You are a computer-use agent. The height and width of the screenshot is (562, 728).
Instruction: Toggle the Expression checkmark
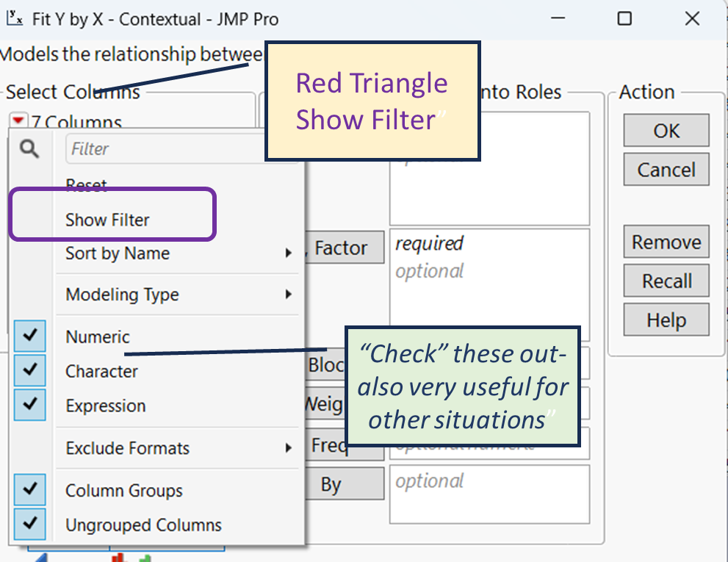click(x=29, y=406)
